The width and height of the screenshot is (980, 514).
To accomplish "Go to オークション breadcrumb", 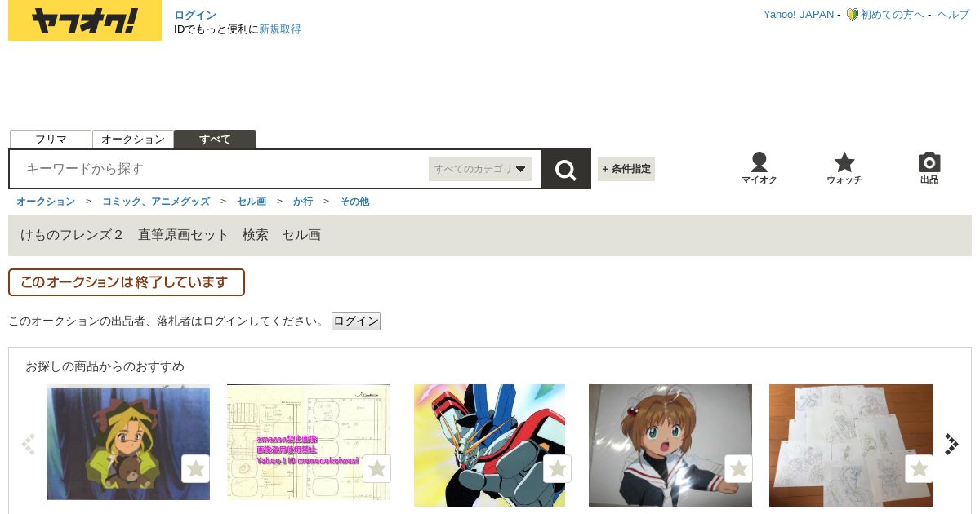I will (x=46, y=202).
